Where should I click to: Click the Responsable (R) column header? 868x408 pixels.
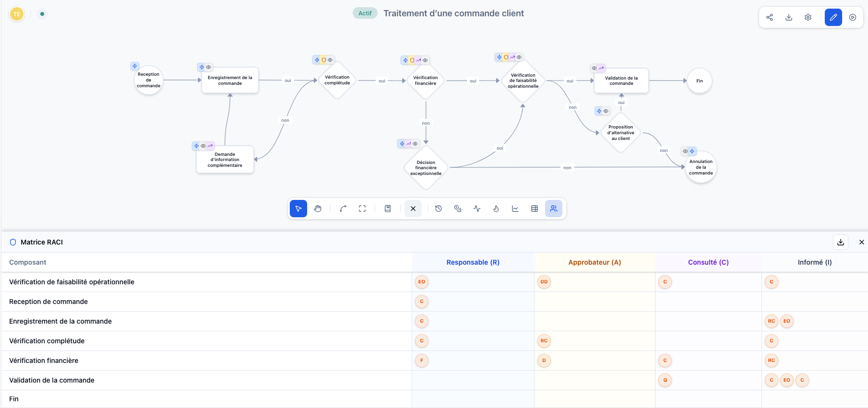pos(473,262)
